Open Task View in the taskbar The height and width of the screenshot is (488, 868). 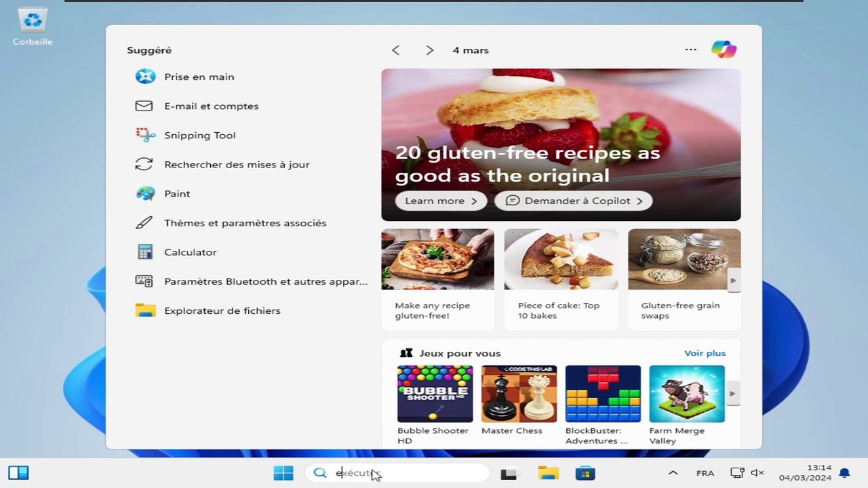[509, 474]
